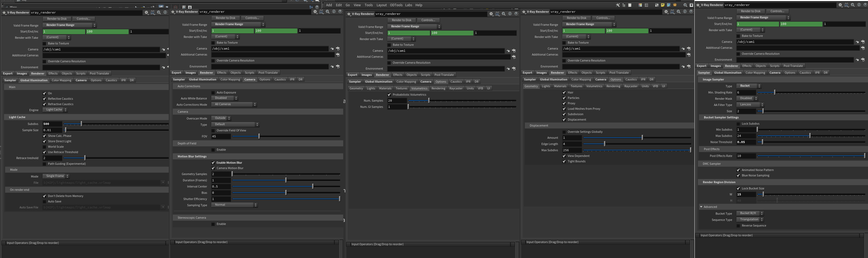Open Engine dropdown showing Light Cache
The width and height of the screenshot is (868, 258).
[x=55, y=110]
